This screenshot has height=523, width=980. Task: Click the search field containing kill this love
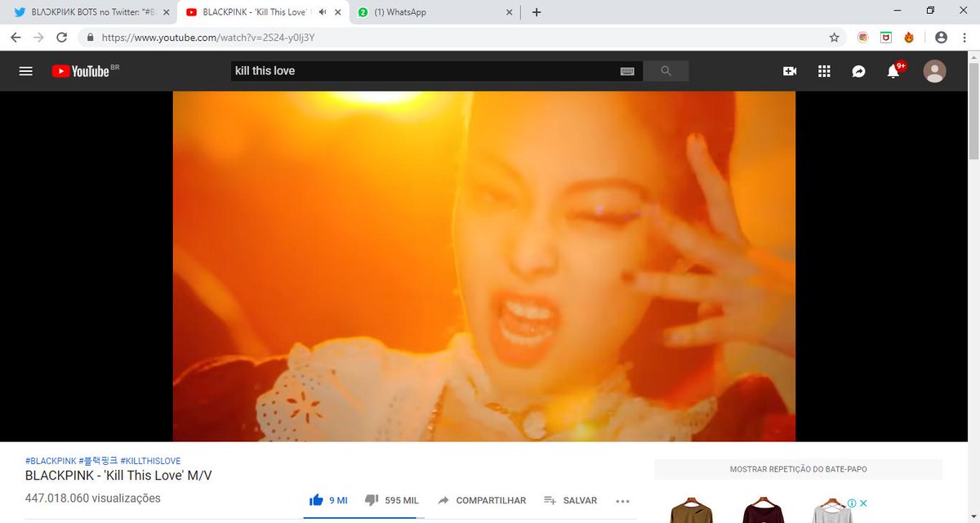[x=425, y=71]
